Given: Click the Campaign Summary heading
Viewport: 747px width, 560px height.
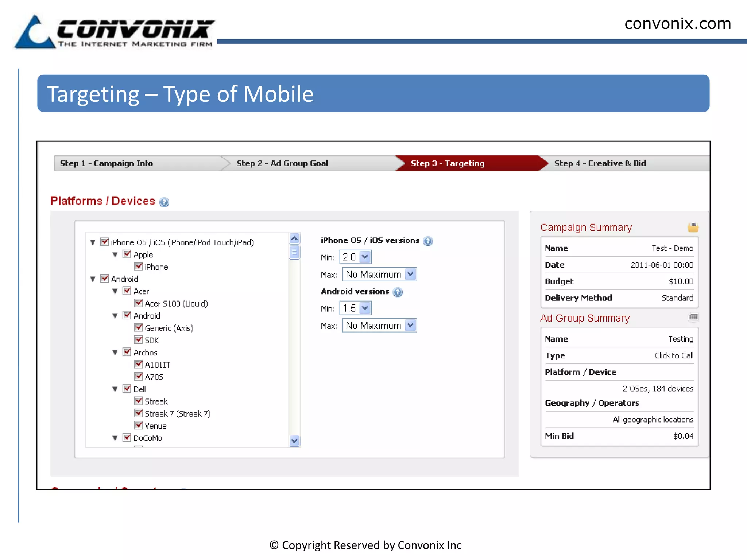Looking at the screenshot, I should click(x=586, y=227).
